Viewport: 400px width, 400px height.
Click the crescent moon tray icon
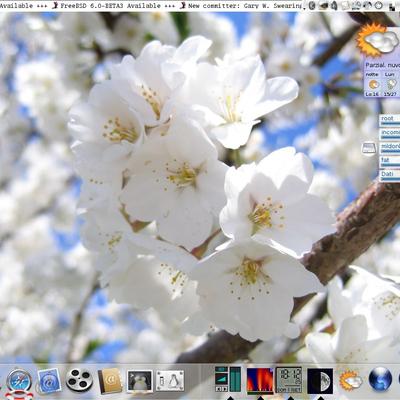(312, 5)
